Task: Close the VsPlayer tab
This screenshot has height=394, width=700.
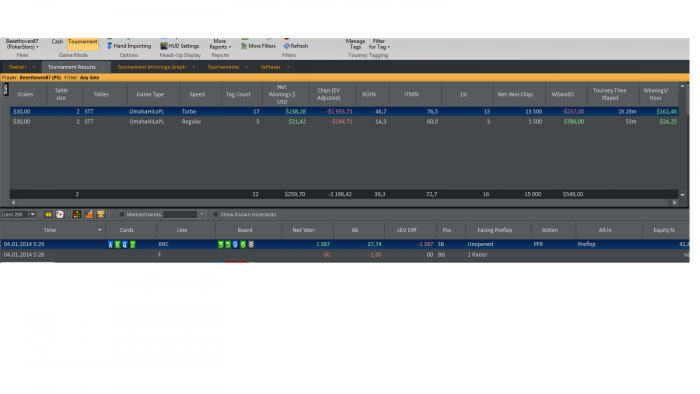Action: click(288, 67)
